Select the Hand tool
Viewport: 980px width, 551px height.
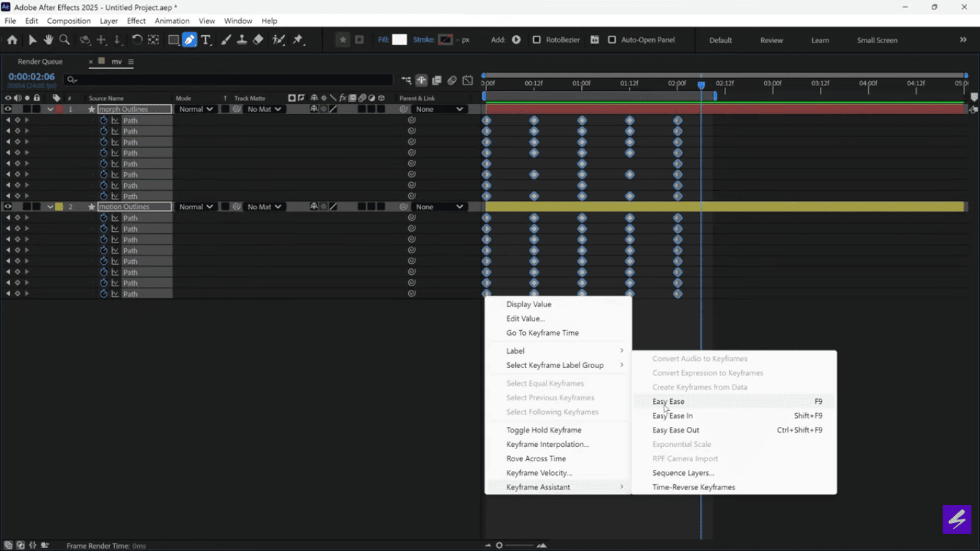click(x=49, y=40)
